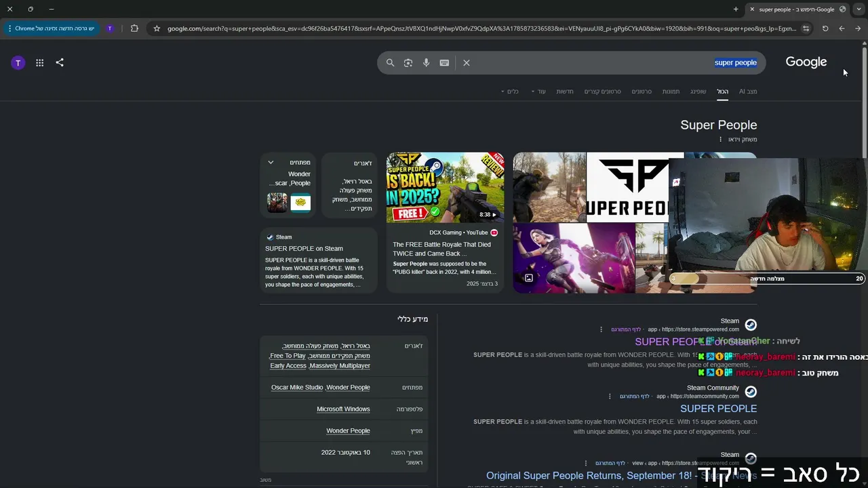This screenshot has height=488, width=868.
Task: Open the on-screen keyboard input tool
Action: pos(444,62)
